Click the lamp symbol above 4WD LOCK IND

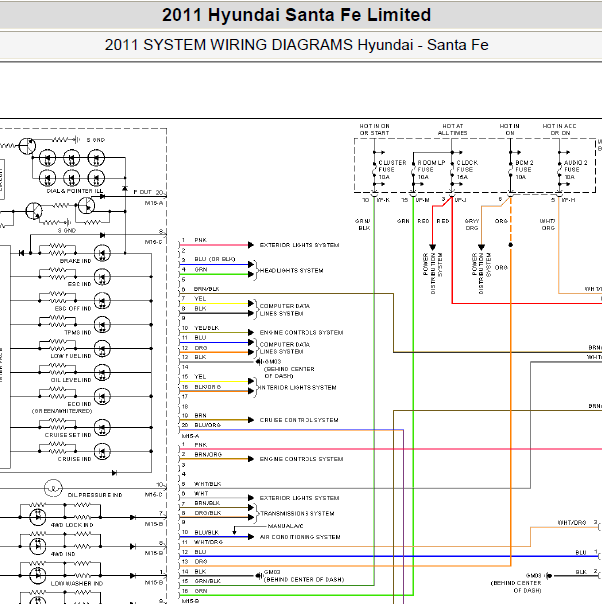[38, 517]
